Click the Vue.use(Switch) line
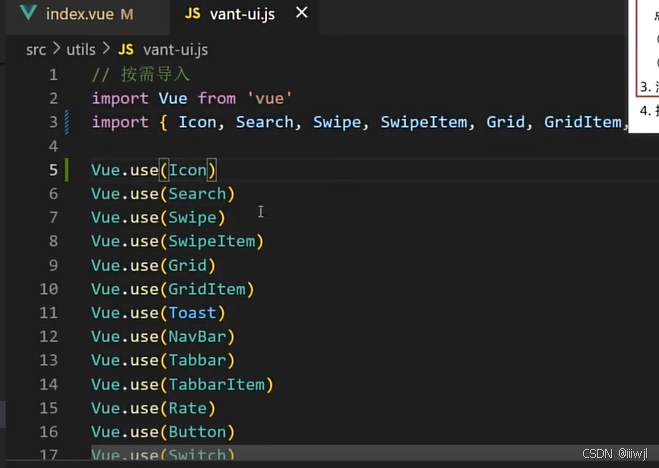 [x=163, y=455]
